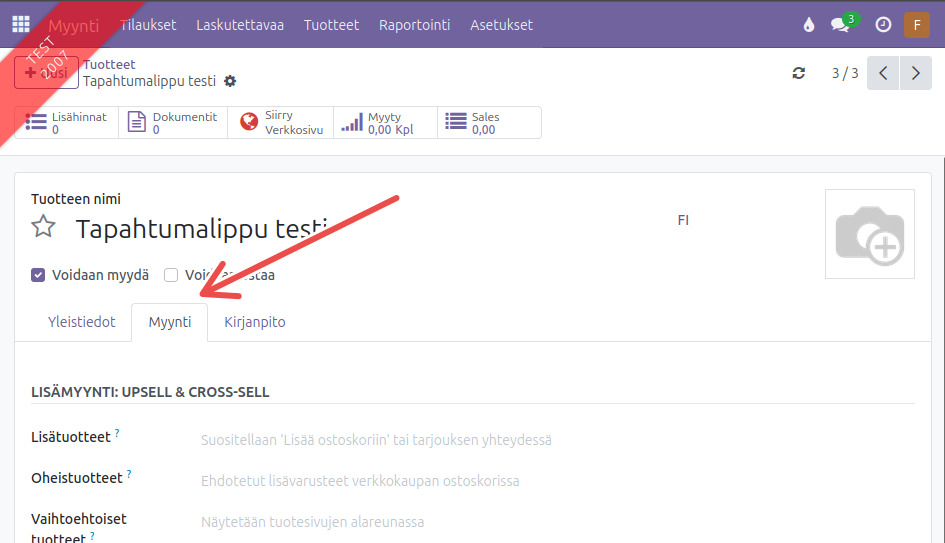Switch to the Kirjanpito tab

254,322
